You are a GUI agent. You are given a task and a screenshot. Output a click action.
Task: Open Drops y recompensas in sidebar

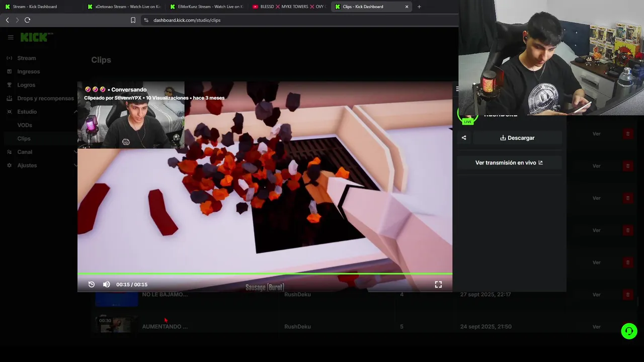point(45,99)
